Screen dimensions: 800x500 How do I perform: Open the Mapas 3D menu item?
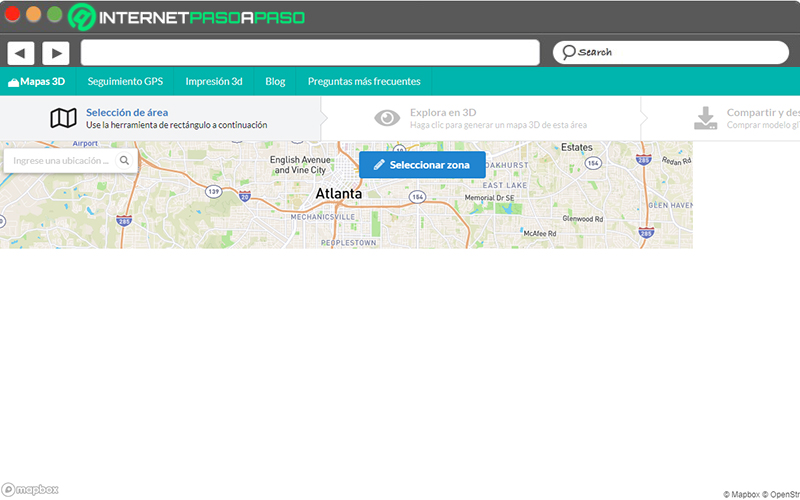38,82
